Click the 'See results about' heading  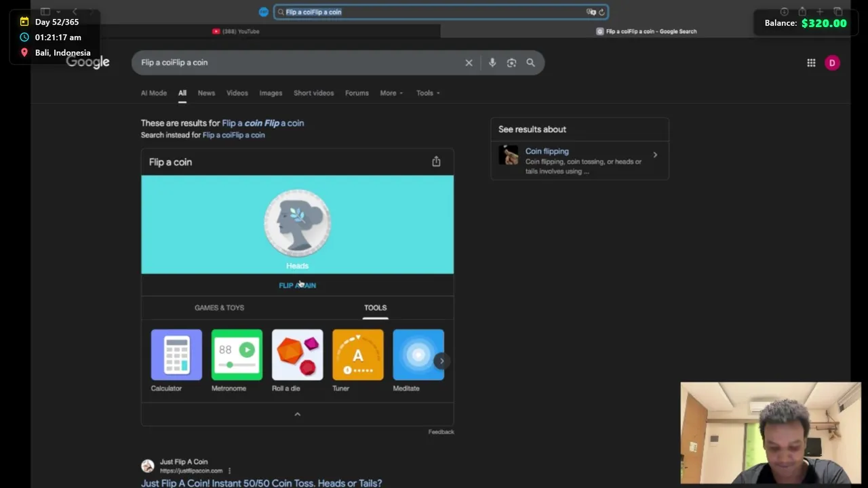(x=532, y=129)
